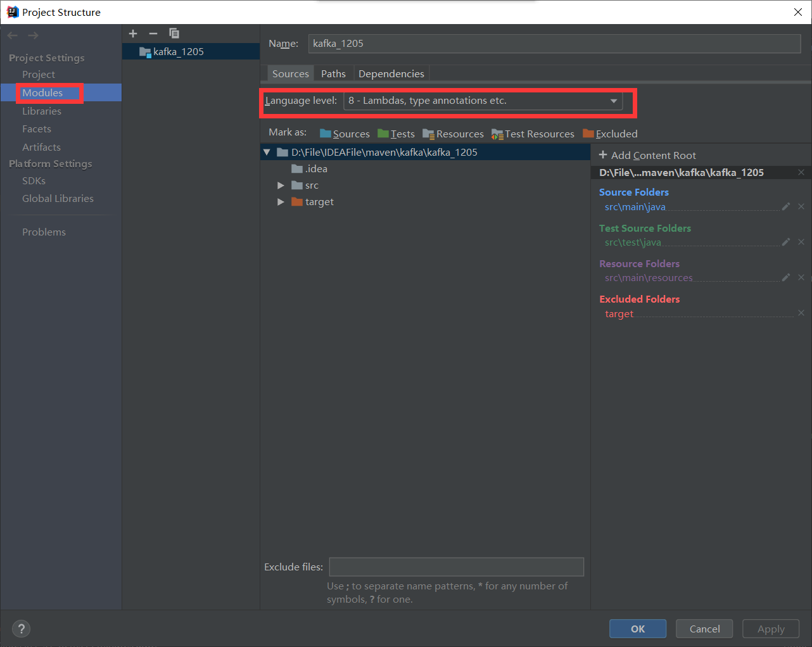Click the OK button
The image size is (812, 647).
[x=637, y=629]
